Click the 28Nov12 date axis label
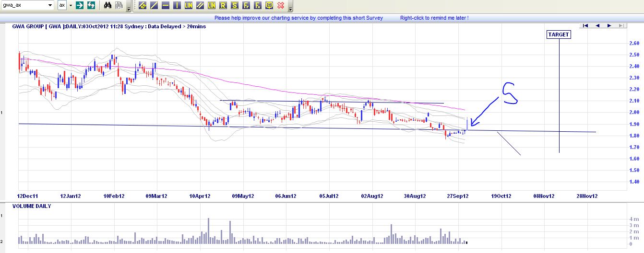 (x=587, y=196)
